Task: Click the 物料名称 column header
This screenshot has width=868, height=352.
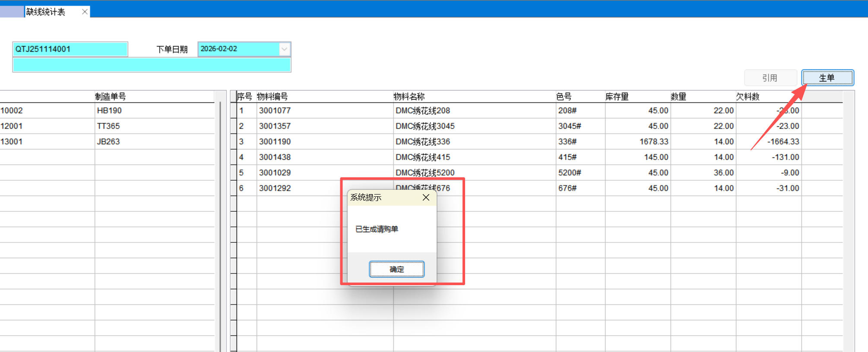Action: [409, 97]
